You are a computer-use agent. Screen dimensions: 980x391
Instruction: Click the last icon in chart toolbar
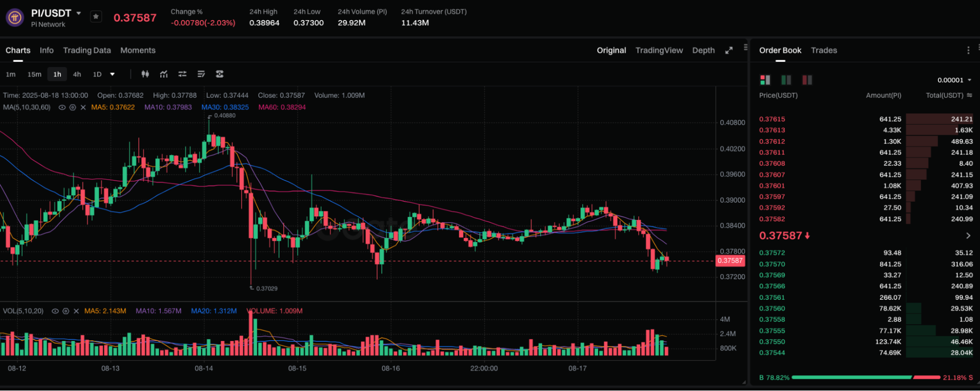(x=220, y=74)
